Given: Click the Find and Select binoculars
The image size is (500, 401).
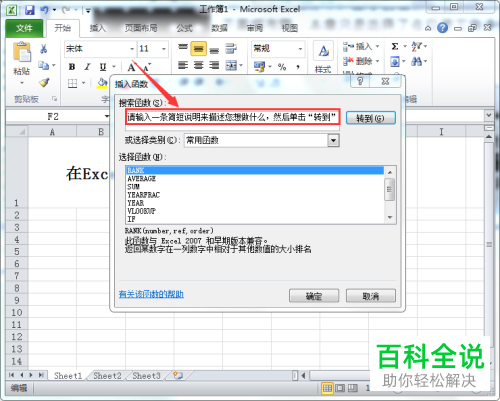Looking at the screenshot, I should [416, 61].
